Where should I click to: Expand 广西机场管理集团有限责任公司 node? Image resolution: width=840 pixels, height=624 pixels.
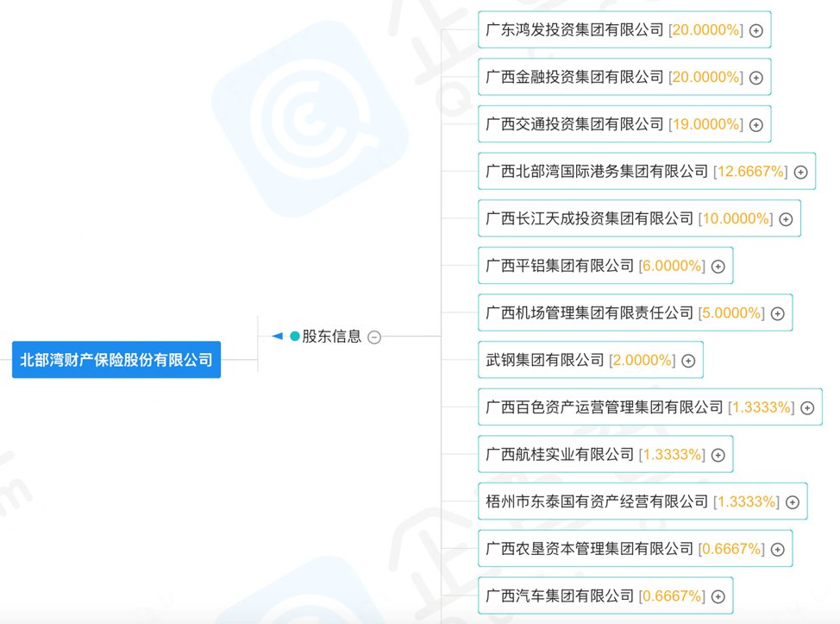(x=778, y=312)
